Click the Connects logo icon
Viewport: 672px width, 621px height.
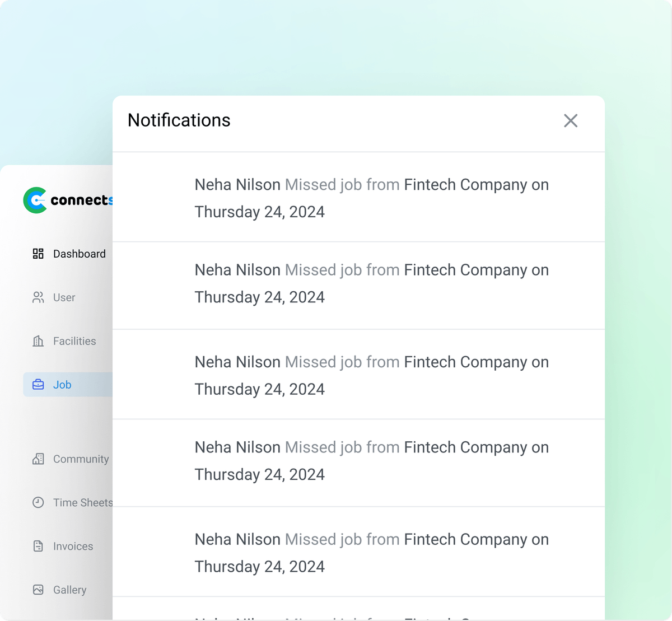(x=35, y=200)
